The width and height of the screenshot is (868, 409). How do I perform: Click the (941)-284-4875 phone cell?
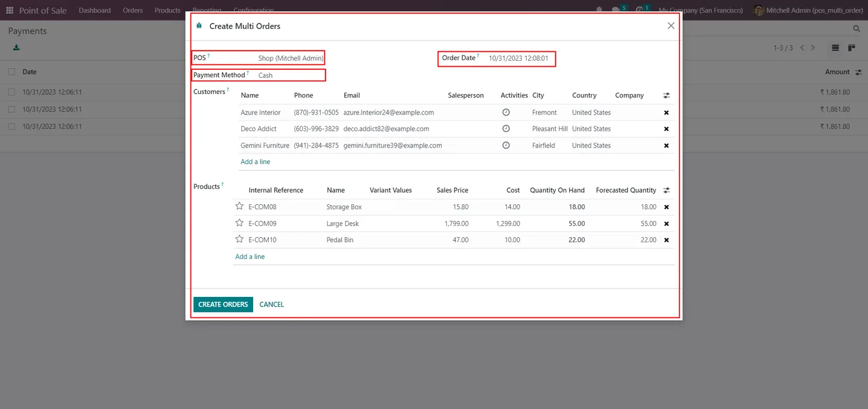click(x=316, y=145)
